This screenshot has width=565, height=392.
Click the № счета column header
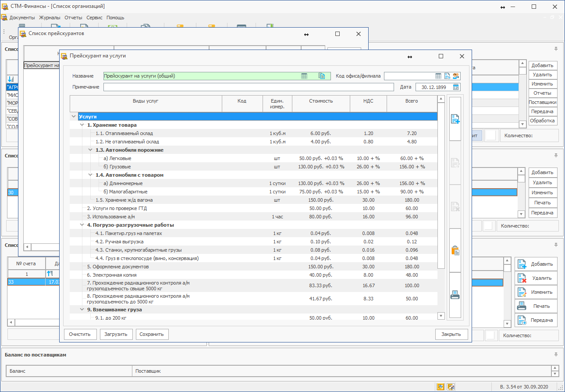tap(26, 264)
